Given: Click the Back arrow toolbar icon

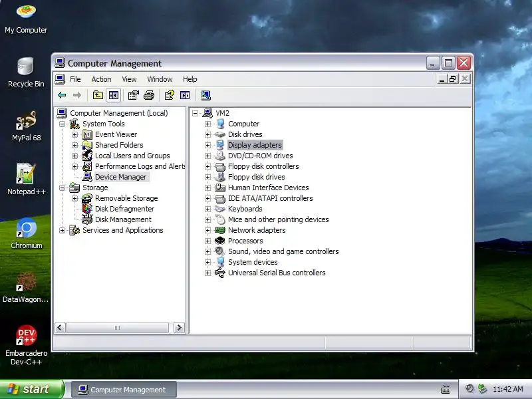Looking at the screenshot, I should click(62, 95).
